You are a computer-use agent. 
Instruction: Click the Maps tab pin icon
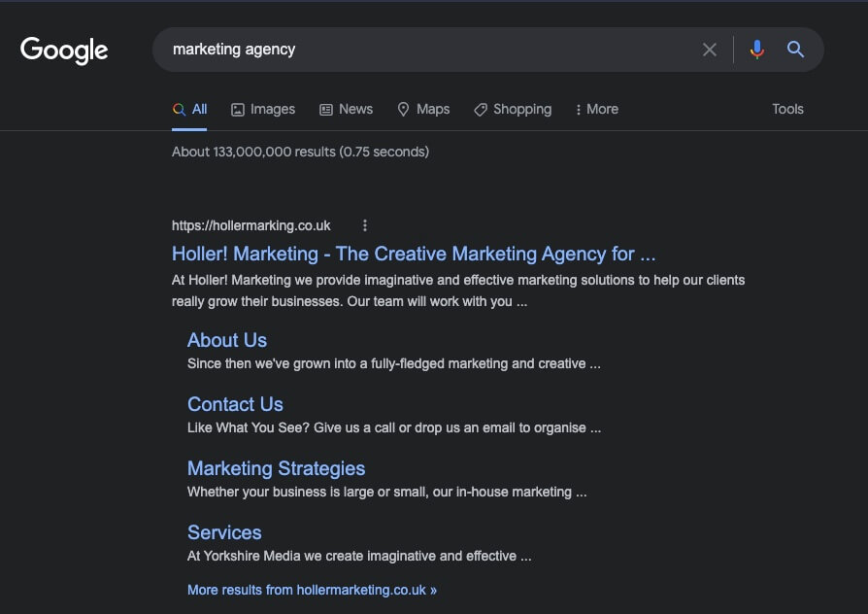(403, 109)
